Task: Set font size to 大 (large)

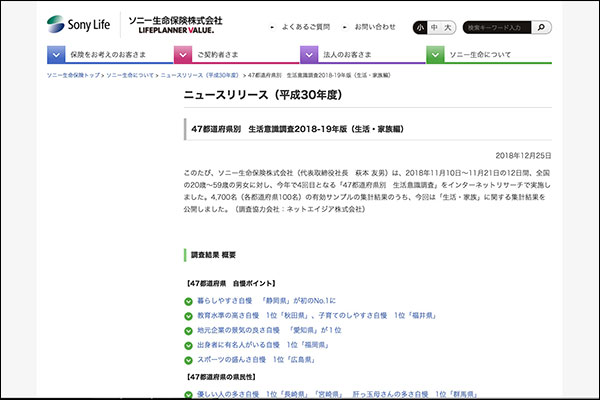Action: pos(449,27)
